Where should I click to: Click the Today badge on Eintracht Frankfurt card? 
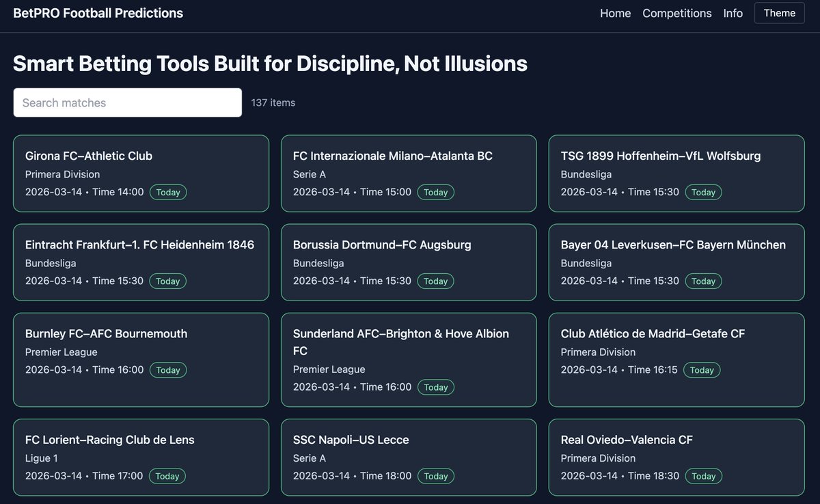[x=168, y=281]
